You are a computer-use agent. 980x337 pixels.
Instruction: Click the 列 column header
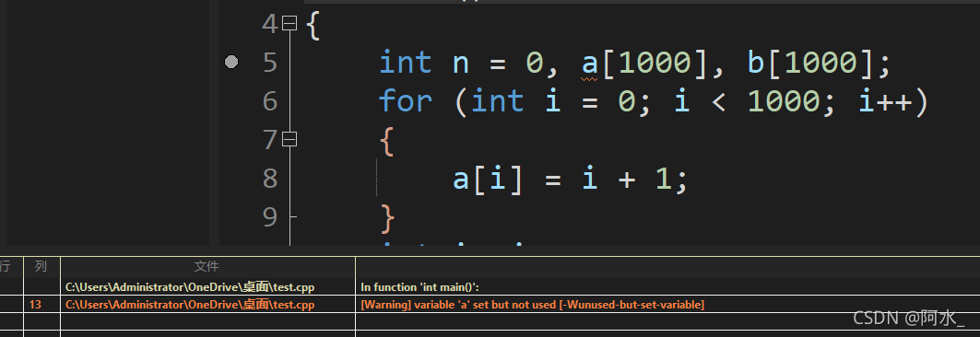tap(41, 266)
